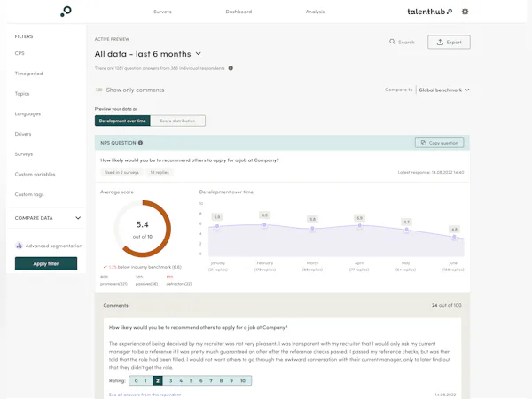Select rating 8 in rating scale
This screenshot has width=532, height=399.
point(221,380)
